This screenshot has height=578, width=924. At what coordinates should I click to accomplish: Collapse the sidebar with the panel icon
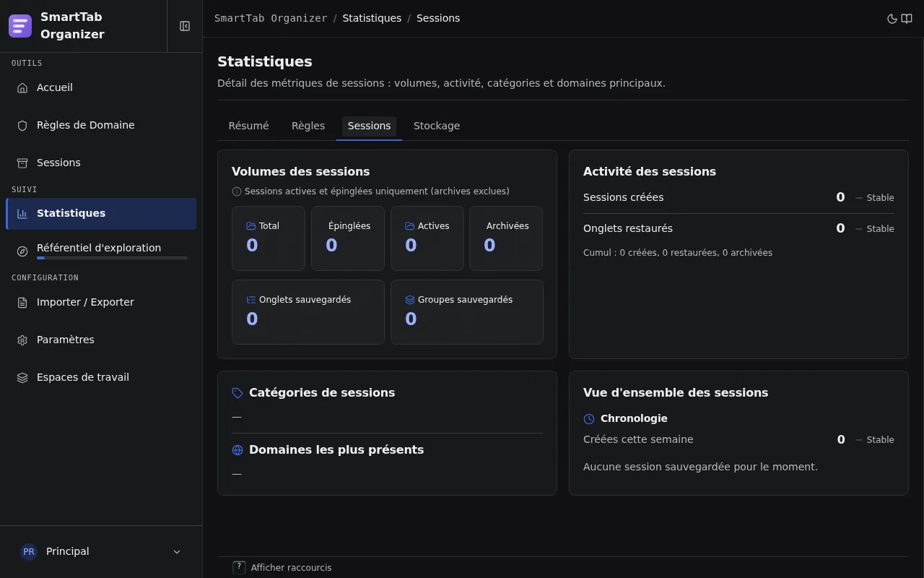click(x=185, y=26)
